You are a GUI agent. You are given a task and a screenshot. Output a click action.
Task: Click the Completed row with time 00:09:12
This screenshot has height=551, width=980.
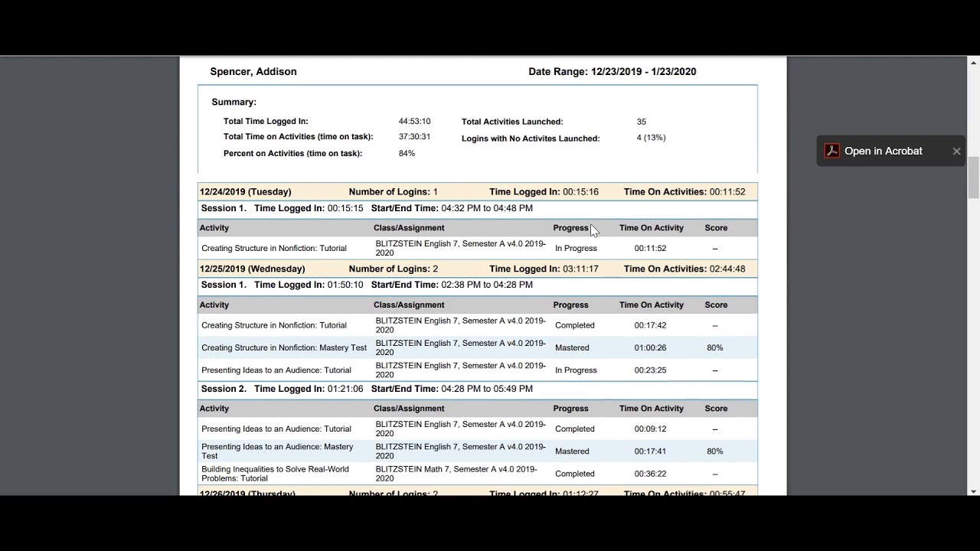tap(477, 429)
